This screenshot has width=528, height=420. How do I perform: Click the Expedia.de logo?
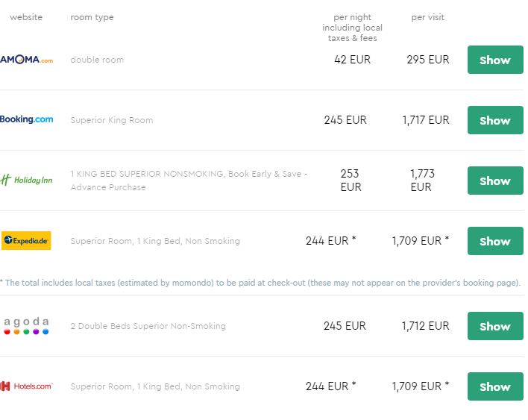point(26,240)
